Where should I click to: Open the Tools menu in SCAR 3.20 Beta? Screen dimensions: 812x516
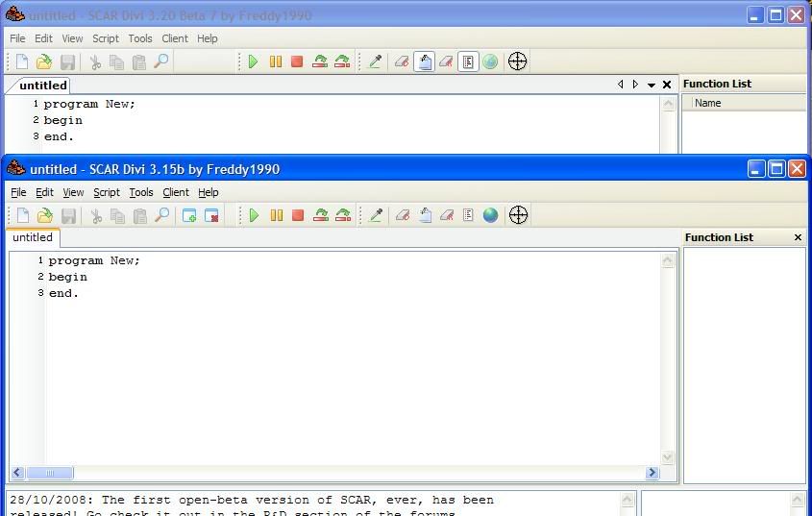(140, 38)
